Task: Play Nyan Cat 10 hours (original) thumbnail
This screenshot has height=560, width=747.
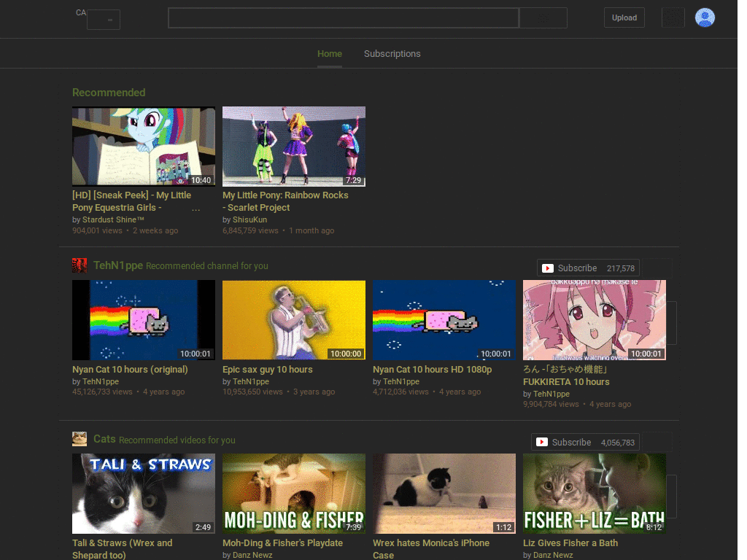Action: coord(144,320)
